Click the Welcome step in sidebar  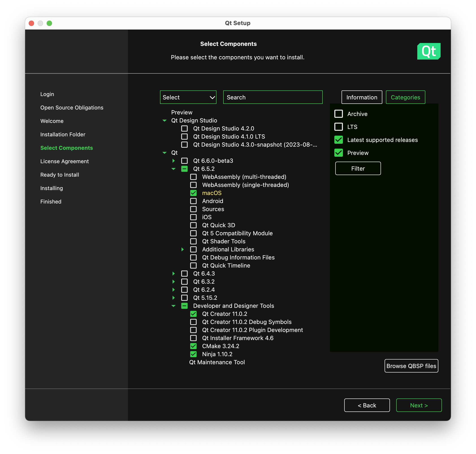[52, 121]
